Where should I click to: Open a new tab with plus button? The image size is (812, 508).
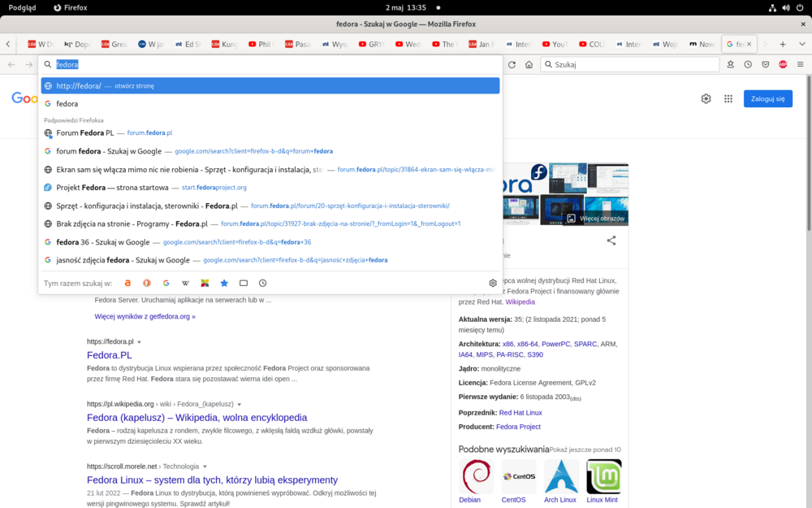(783, 44)
